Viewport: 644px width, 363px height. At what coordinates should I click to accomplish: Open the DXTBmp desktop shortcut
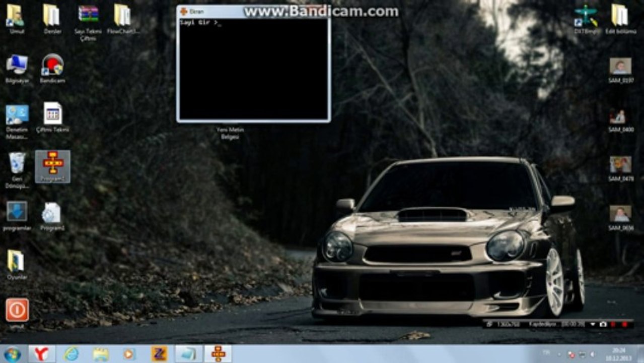(x=587, y=19)
